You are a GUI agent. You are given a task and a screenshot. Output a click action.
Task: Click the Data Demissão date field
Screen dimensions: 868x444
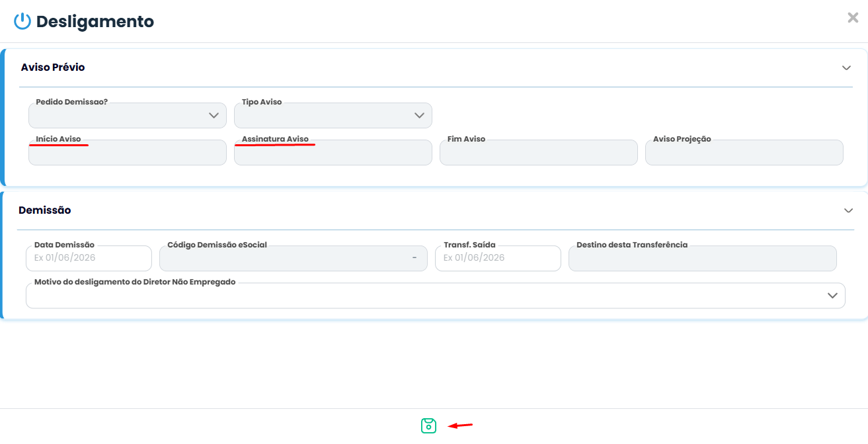pyautogui.click(x=89, y=258)
